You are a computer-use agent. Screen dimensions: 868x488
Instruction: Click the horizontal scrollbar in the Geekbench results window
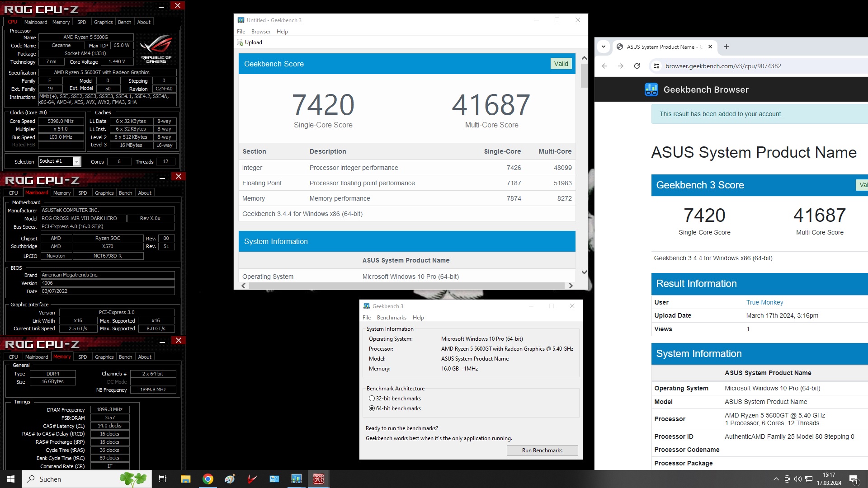coord(407,286)
